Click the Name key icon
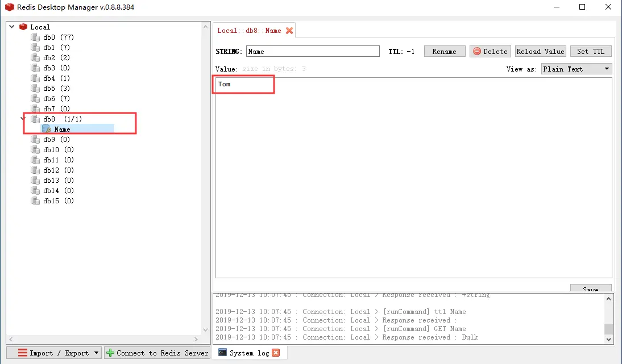This screenshot has width=622, height=364. click(x=47, y=129)
